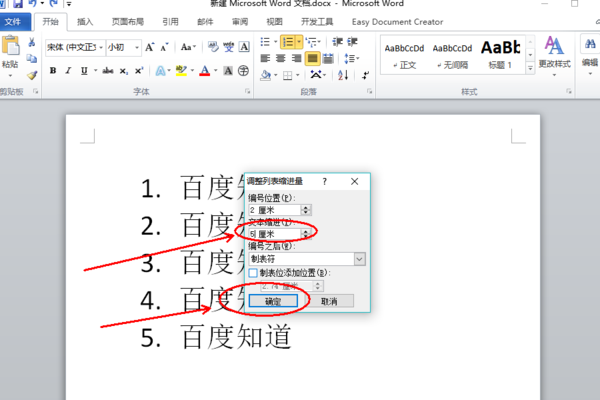Apply yellow text highlight color
This screenshot has height=400, width=600.
tap(181, 71)
